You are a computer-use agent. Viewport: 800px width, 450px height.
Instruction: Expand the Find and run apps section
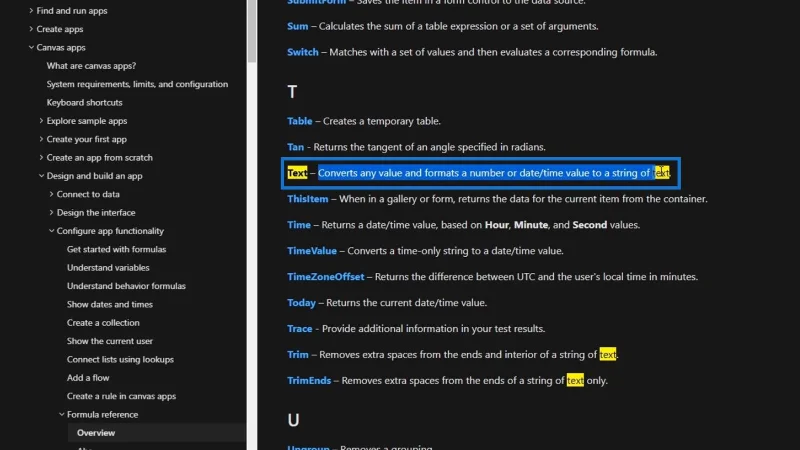(x=31, y=10)
